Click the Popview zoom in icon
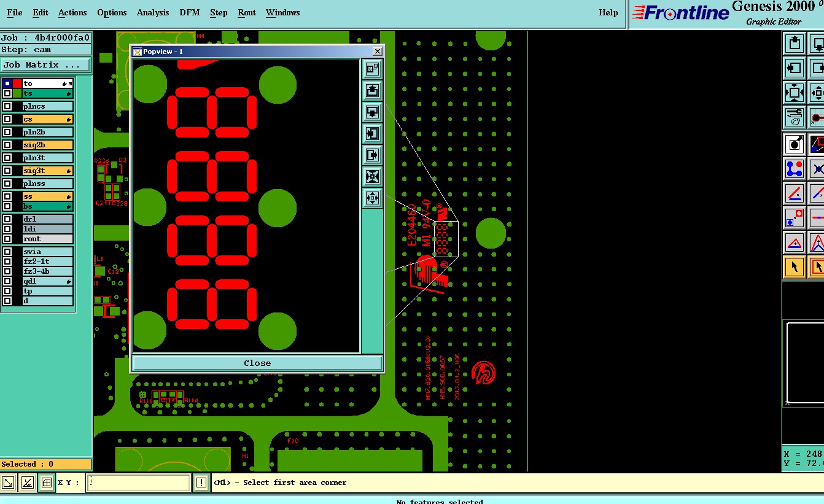824x504 pixels. (x=372, y=176)
